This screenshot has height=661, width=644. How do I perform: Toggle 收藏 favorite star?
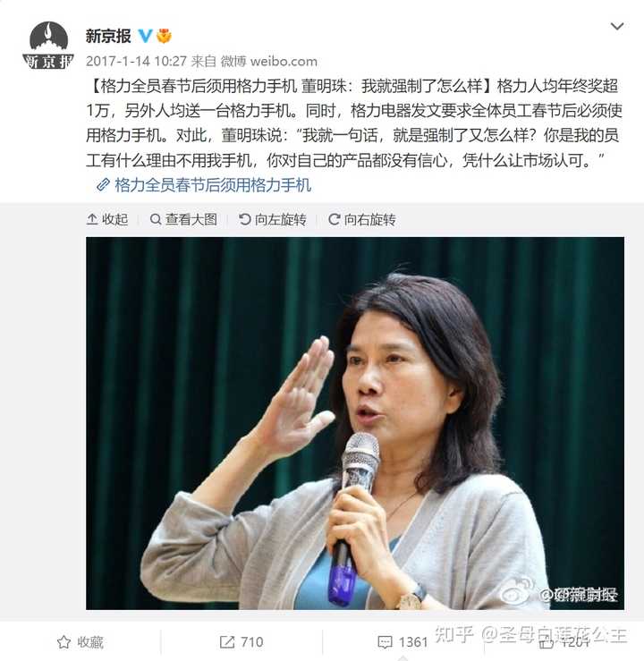(x=80, y=642)
